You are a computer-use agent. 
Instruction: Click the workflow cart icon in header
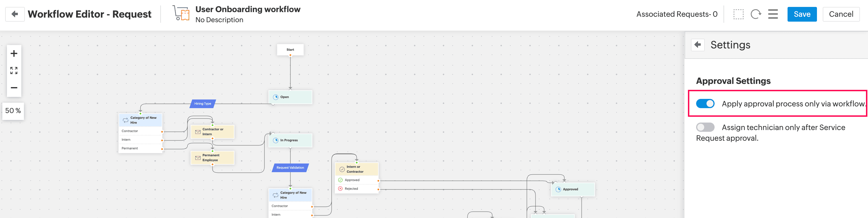[x=181, y=13]
